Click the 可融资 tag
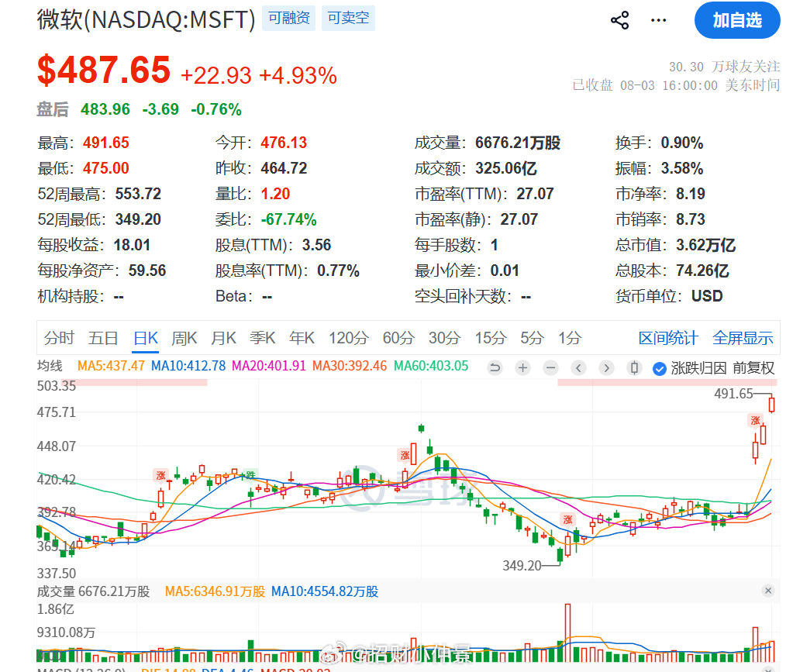The image size is (793, 672). coord(289,18)
